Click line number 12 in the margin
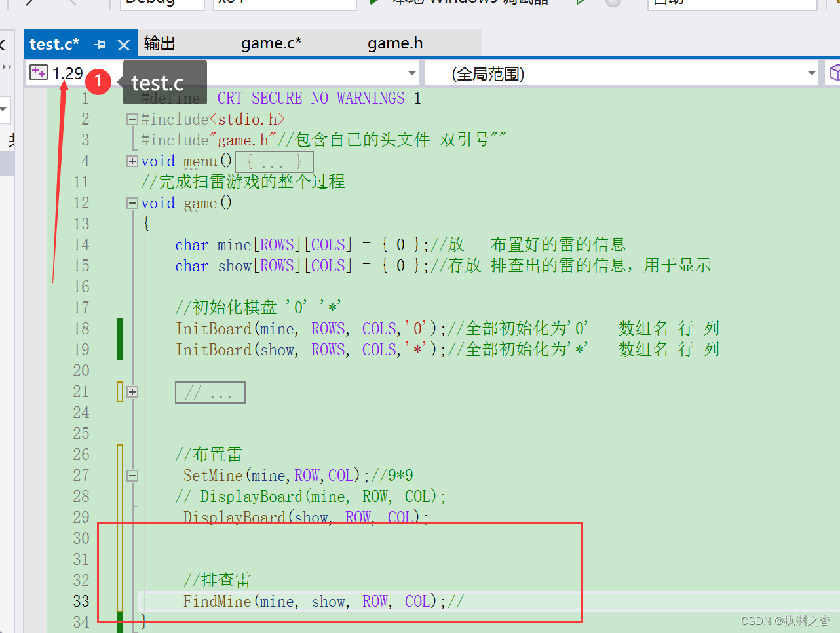 click(81, 203)
